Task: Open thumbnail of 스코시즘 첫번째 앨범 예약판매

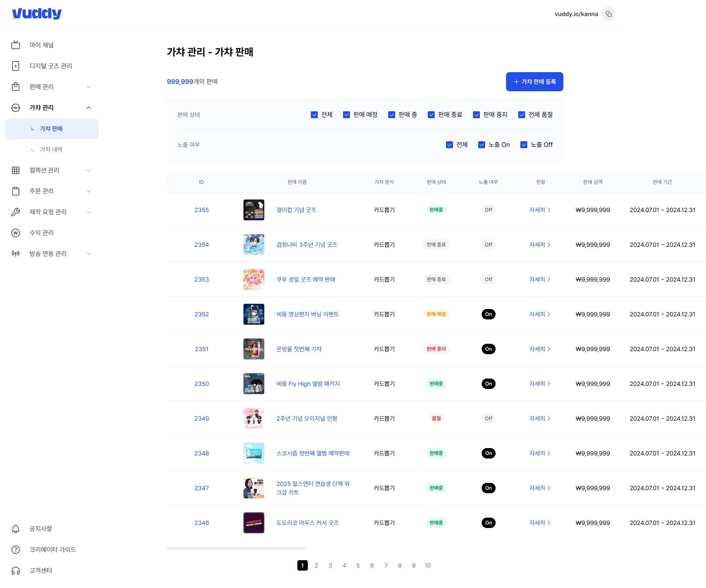Action: point(254,453)
